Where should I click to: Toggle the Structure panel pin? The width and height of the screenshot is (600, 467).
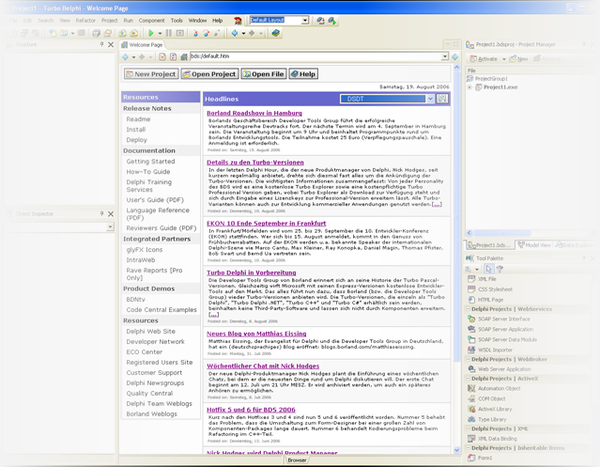[x=102, y=44]
